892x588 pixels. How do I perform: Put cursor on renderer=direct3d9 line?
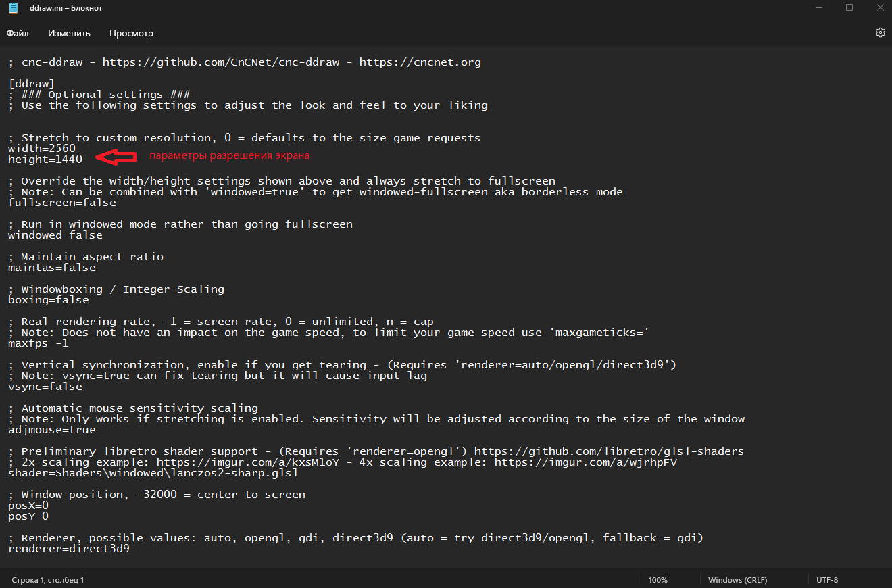tap(69, 549)
